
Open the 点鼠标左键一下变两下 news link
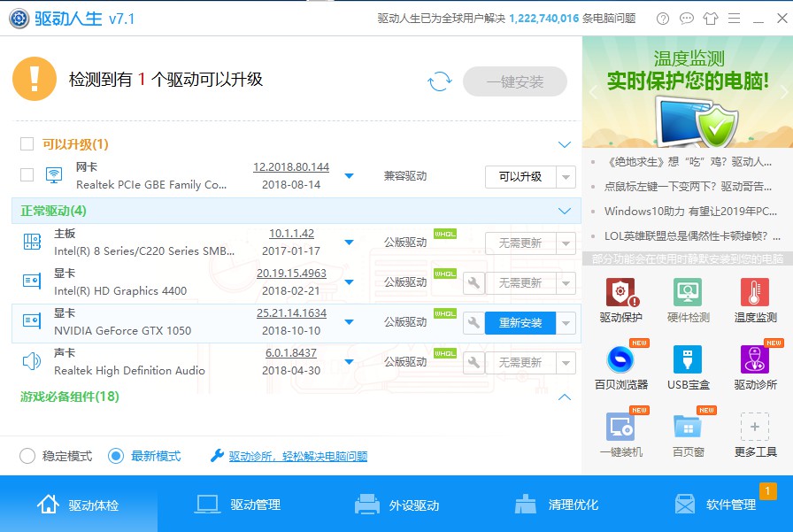688,187
